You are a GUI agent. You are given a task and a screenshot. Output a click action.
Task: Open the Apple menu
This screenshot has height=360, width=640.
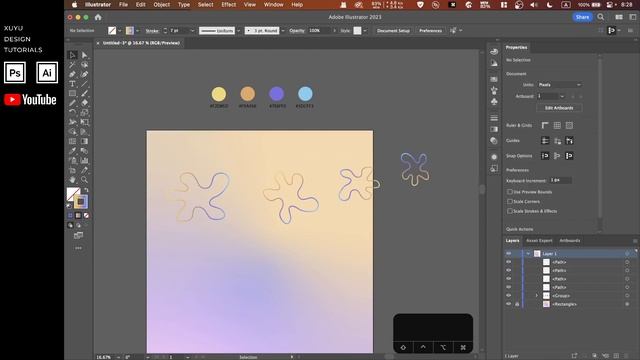pyautogui.click(x=74, y=4)
